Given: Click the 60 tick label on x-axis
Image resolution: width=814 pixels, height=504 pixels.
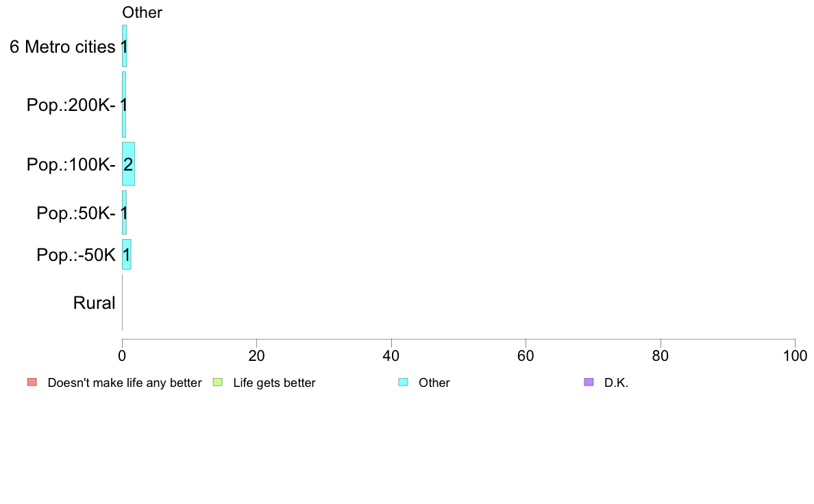Looking at the screenshot, I should click(526, 355).
